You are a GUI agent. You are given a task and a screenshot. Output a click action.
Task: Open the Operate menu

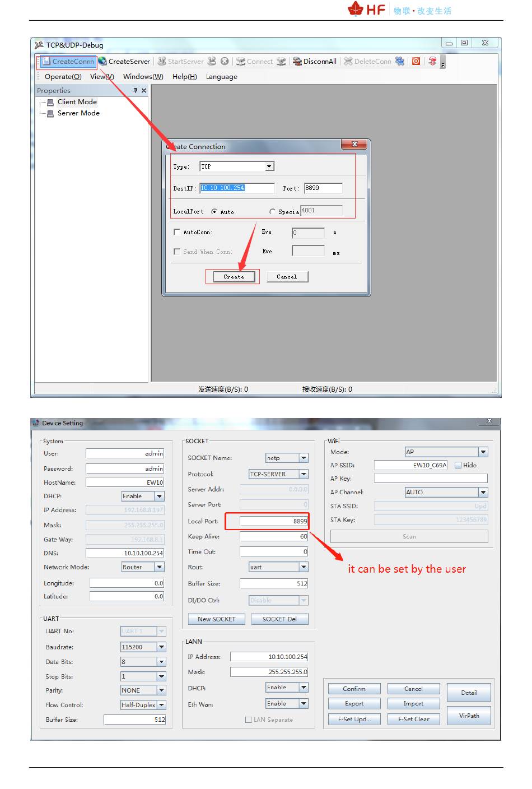[63, 77]
